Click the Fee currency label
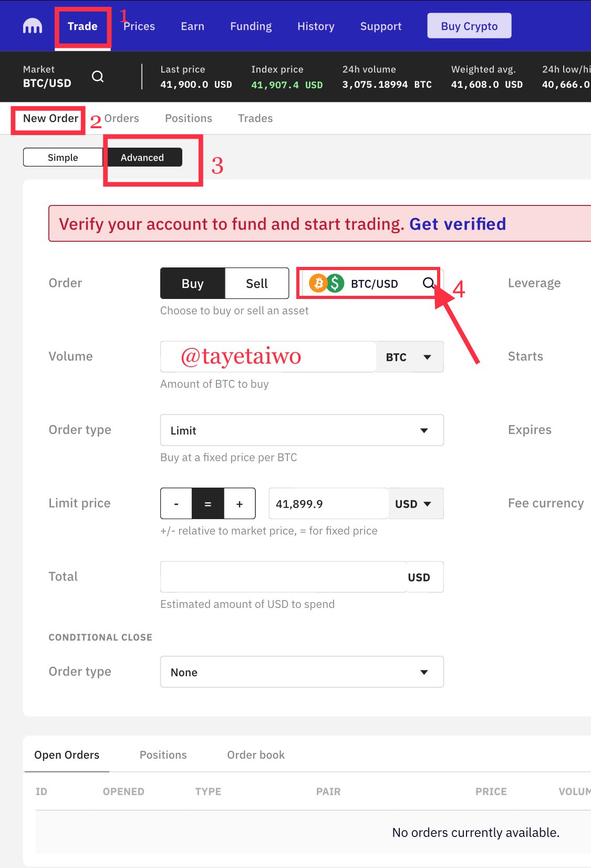The width and height of the screenshot is (591, 868). (x=546, y=503)
